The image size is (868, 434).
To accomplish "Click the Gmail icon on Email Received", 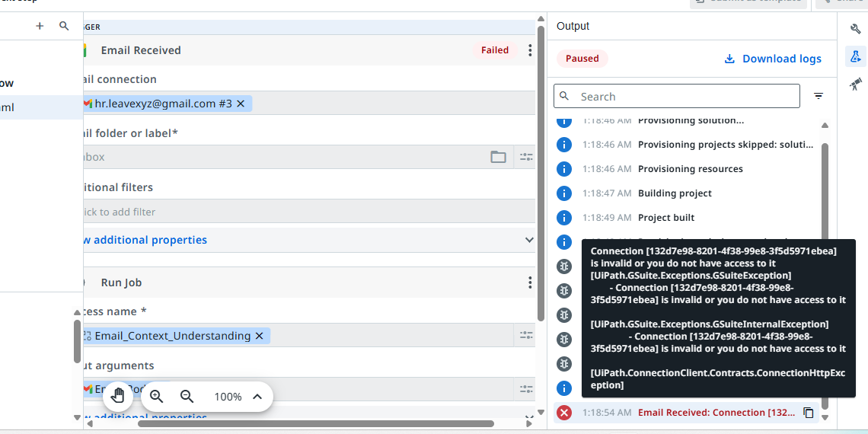I will click(x=85, y=50).
